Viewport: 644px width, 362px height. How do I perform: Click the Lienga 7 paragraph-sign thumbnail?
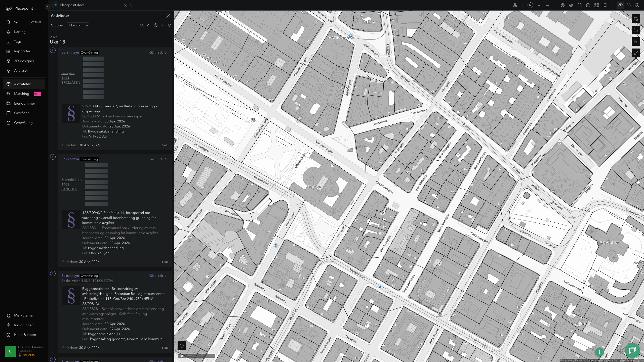71,113
